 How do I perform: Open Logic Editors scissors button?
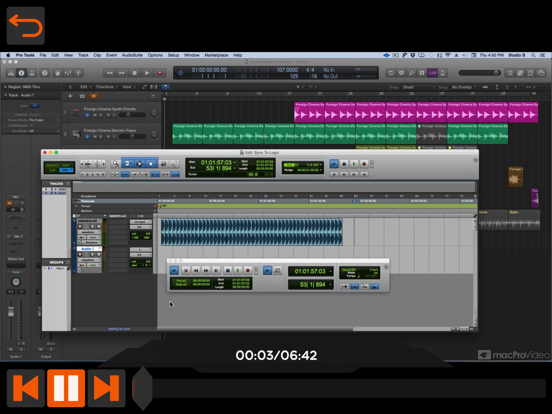[79, 73]
